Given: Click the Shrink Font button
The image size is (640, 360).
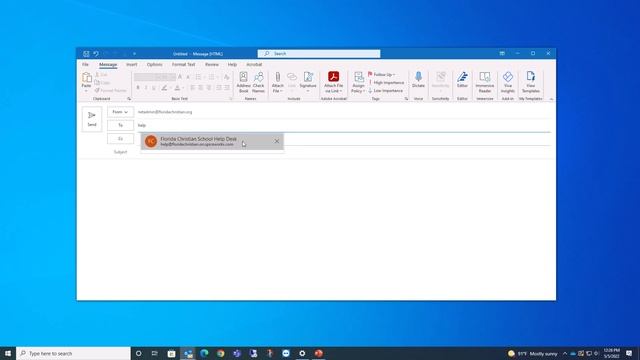Looking at the screenshot, I should tap(188, 77).
